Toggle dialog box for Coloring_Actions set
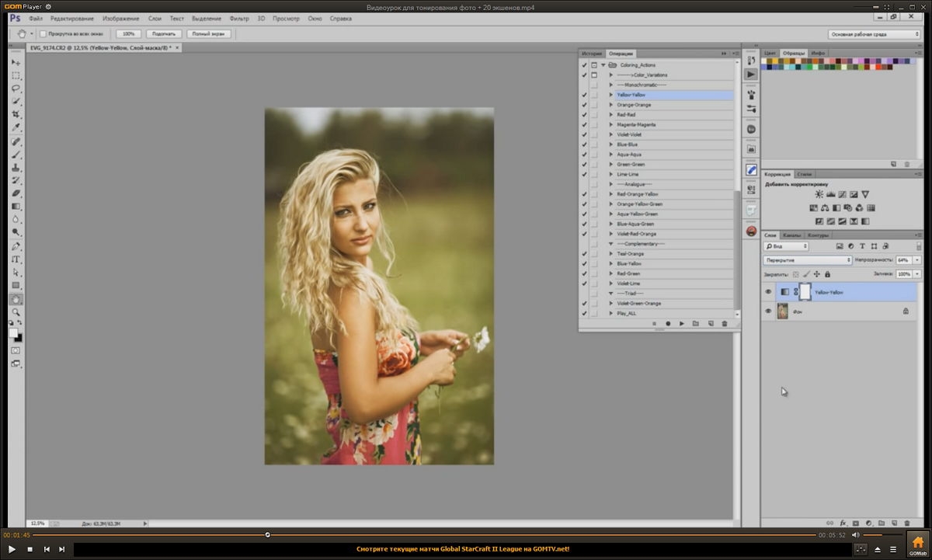The image size is (932, 560). click(594, 65)
